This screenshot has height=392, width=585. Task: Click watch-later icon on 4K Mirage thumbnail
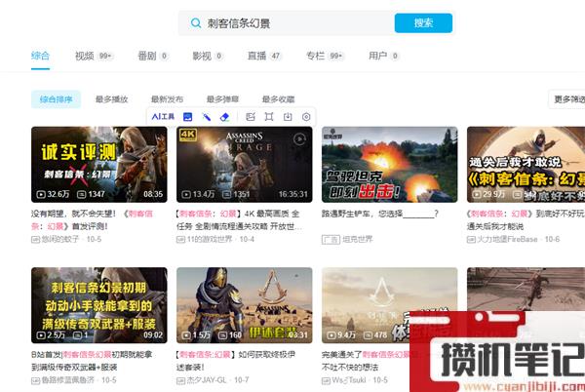pos(299,139)
